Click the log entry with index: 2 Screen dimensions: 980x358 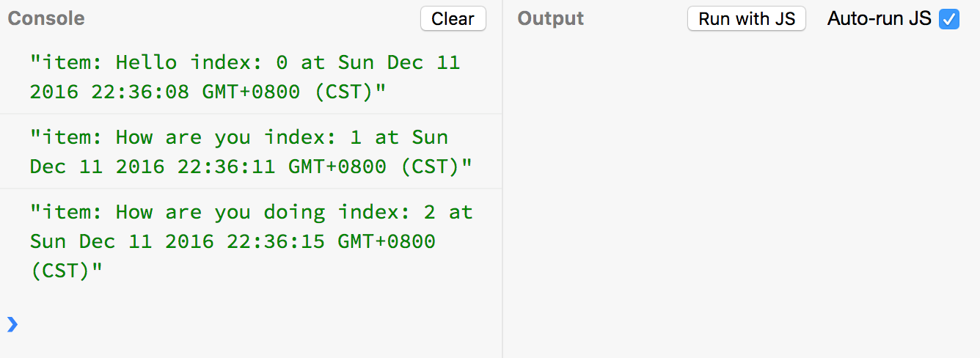click(x=251, y=241)
